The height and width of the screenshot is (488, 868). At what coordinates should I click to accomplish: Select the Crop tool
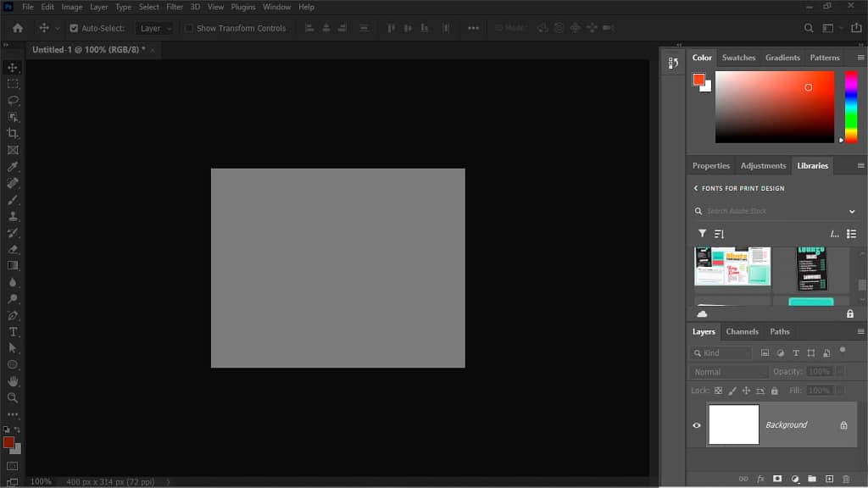tap(12, 133)
